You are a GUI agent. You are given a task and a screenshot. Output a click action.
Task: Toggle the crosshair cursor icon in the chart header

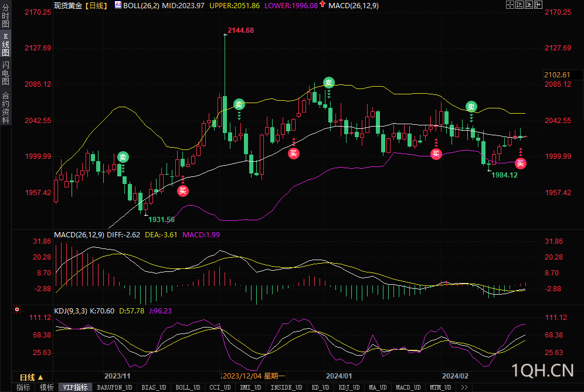point(510,5)
